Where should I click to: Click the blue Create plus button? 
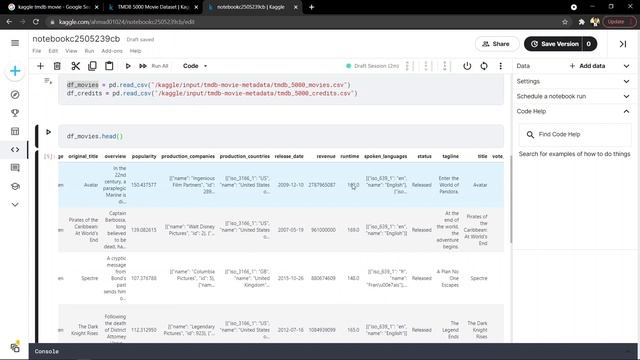15,71
